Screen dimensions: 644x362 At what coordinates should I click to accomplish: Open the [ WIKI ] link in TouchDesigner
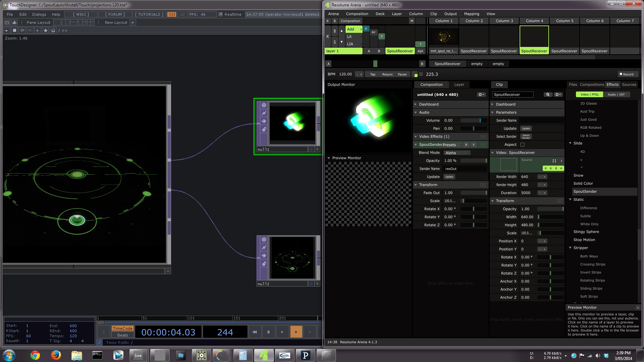[81, 14]
